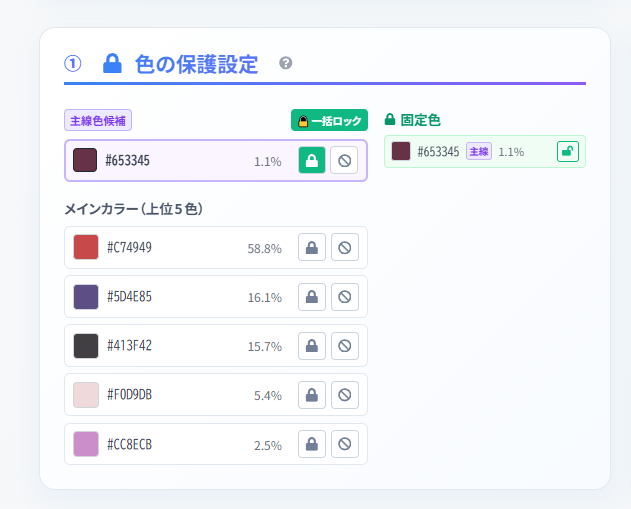Click the exclude icon for #653345
This screenshot has width=631, height=509.
344,160
